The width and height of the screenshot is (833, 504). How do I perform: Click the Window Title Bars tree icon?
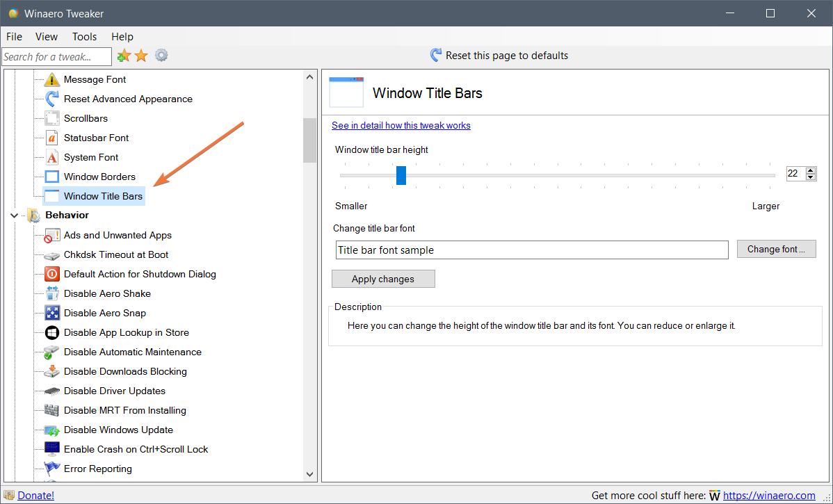52,196
